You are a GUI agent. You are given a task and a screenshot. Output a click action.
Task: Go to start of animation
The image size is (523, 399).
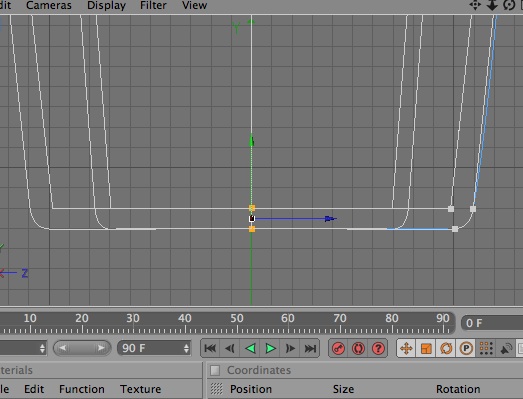210,349
